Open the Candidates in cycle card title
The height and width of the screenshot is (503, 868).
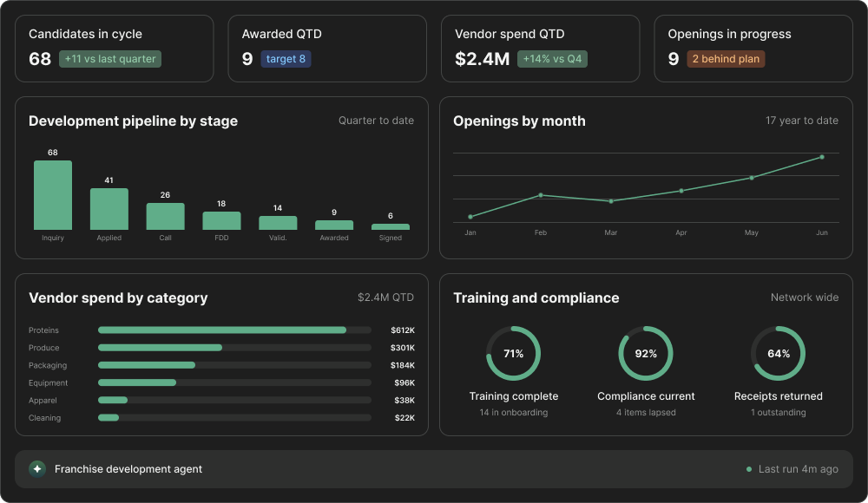(85, 34)
